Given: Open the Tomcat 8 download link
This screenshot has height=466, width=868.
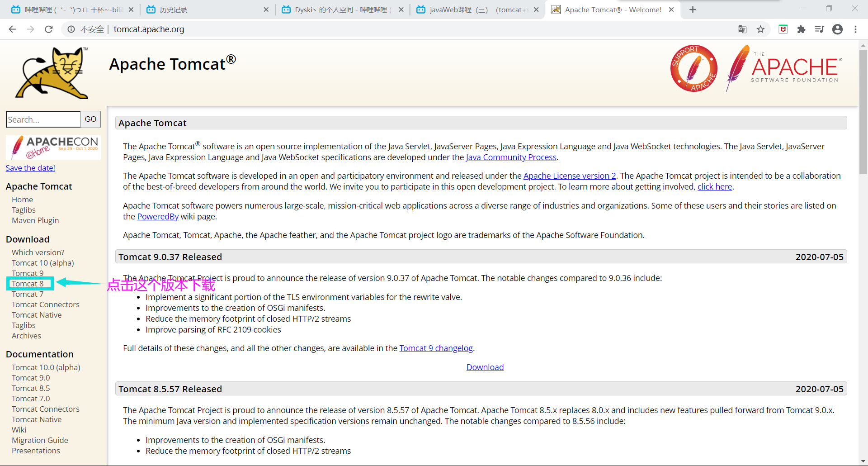Looking at the screenshot, I should [x=28, y=284].
